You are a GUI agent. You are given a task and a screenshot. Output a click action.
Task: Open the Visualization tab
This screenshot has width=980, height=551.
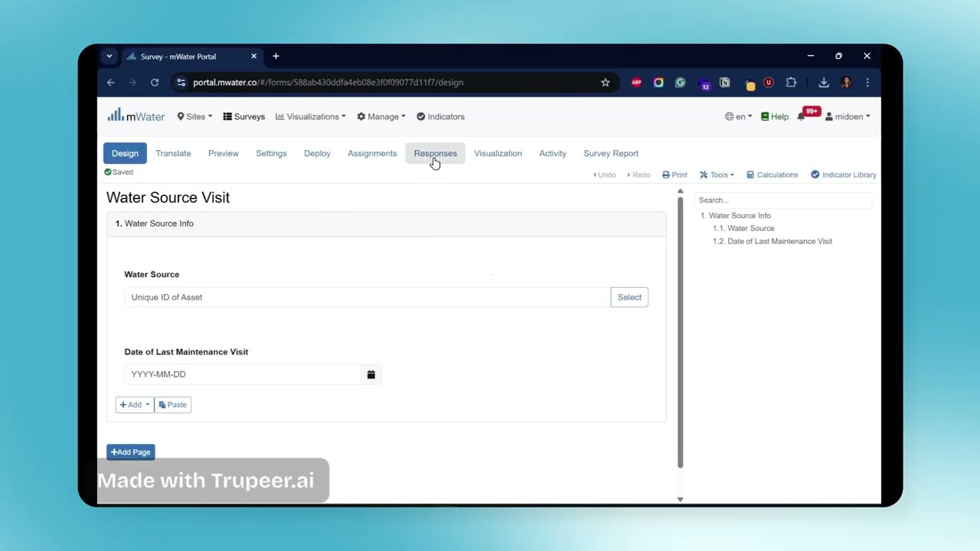click(498, 153)
